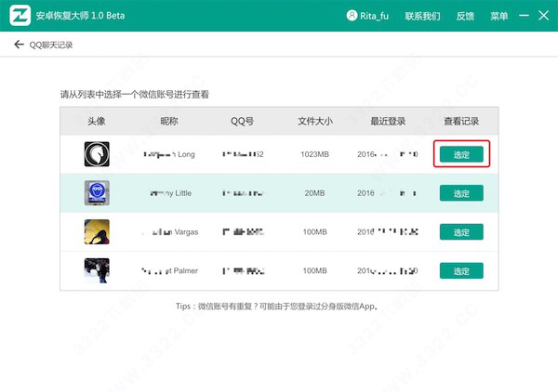Click the 安卓恢复大师 1.0 Beta title
Screen dimensions: 558x392
[80, 16]
